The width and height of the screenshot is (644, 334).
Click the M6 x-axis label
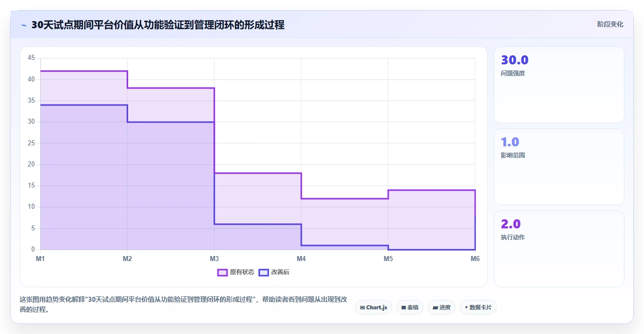(x=475, y=259)
